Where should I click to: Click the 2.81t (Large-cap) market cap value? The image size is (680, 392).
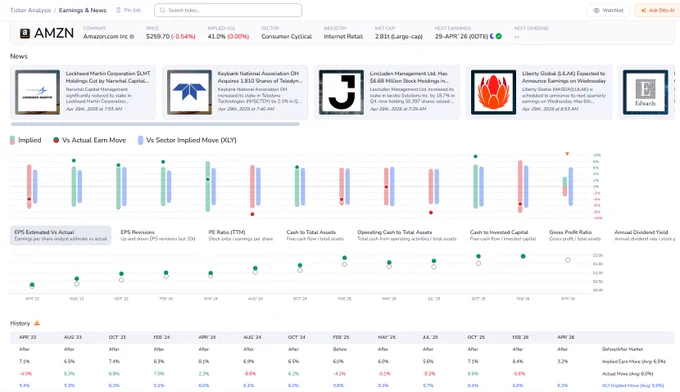[x=399, y=36]
